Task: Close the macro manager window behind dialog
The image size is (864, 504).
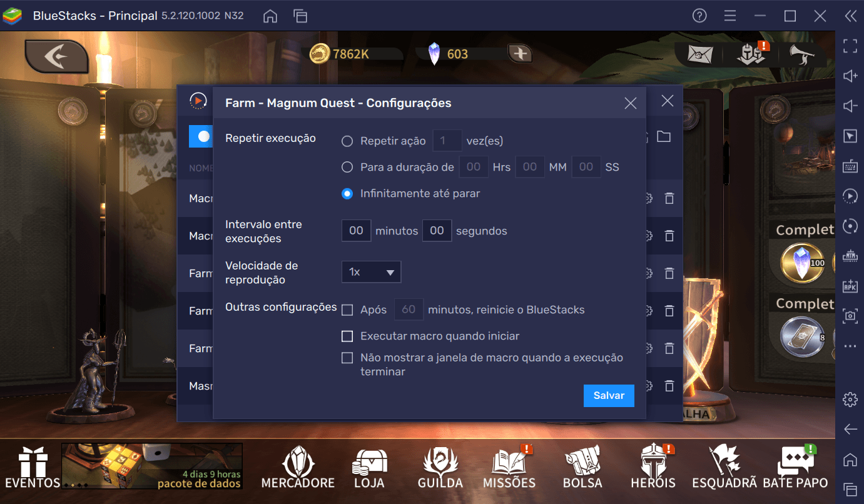Action: (668, 101)
